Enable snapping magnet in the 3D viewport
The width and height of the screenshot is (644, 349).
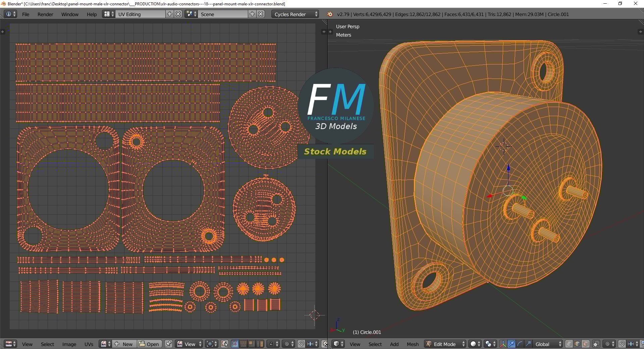(x=622, y=344)
